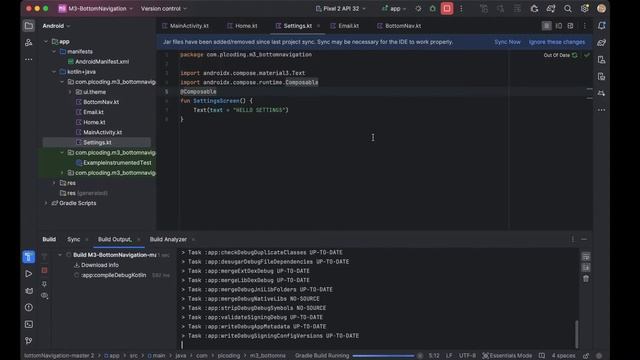
Task: Open the Run tool window icon
Action: (x=29, y=273)
